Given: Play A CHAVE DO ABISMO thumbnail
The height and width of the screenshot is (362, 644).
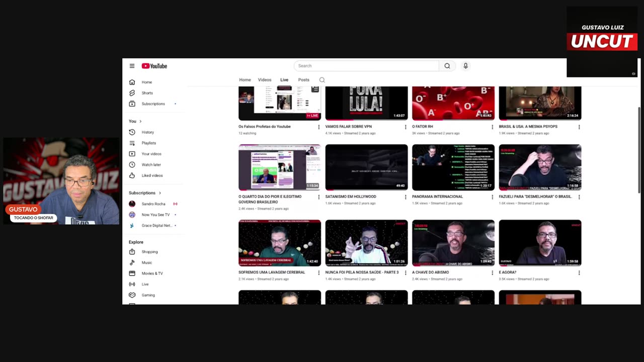Looking at the screenshot, I should pos(453,243).
